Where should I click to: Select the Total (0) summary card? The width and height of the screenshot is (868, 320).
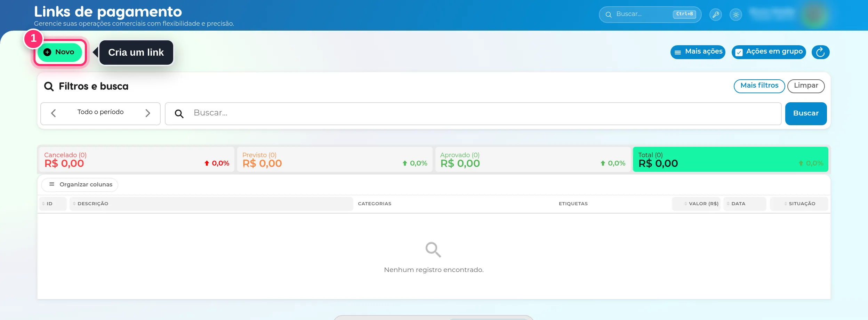(x=731, y=159)
